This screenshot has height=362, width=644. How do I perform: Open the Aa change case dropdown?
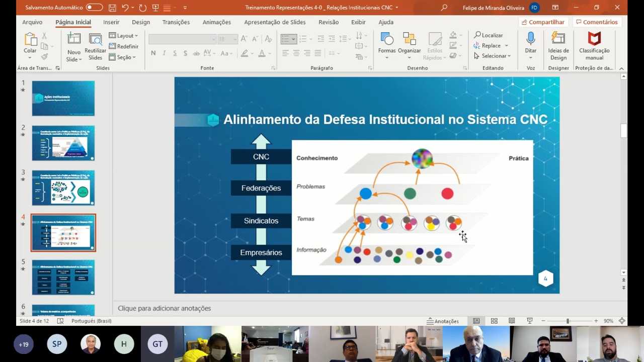coord(226,53)
